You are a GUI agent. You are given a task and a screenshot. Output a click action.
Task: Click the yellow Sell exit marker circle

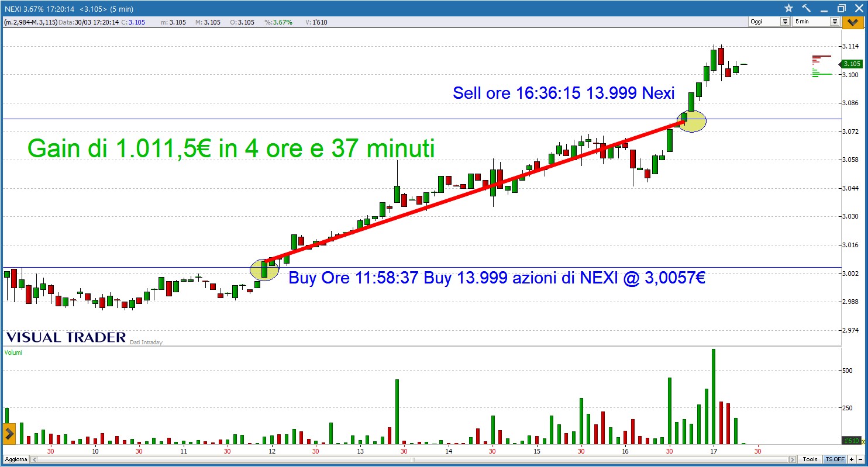[691, 121]
